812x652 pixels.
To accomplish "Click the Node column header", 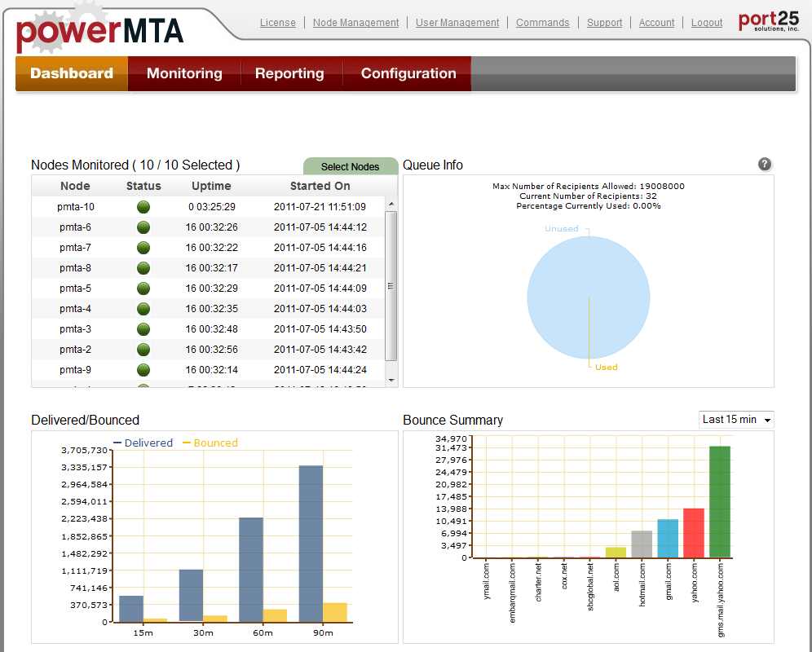I will 75,186.
